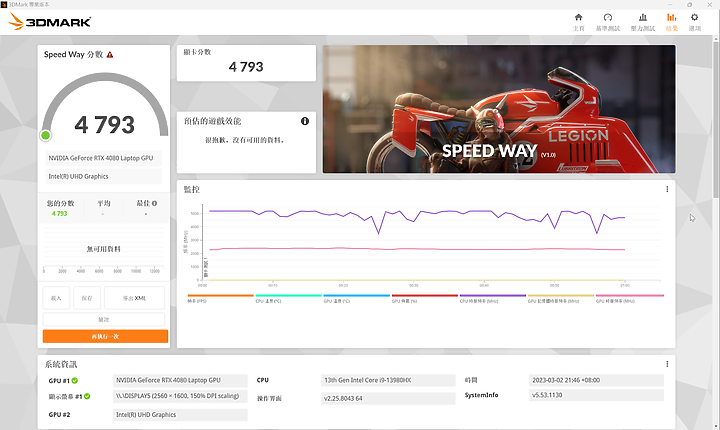The width and height of the screenshot is (720, 430).
Task: Click the Validate button below Export XML
Action: [104, 319]
